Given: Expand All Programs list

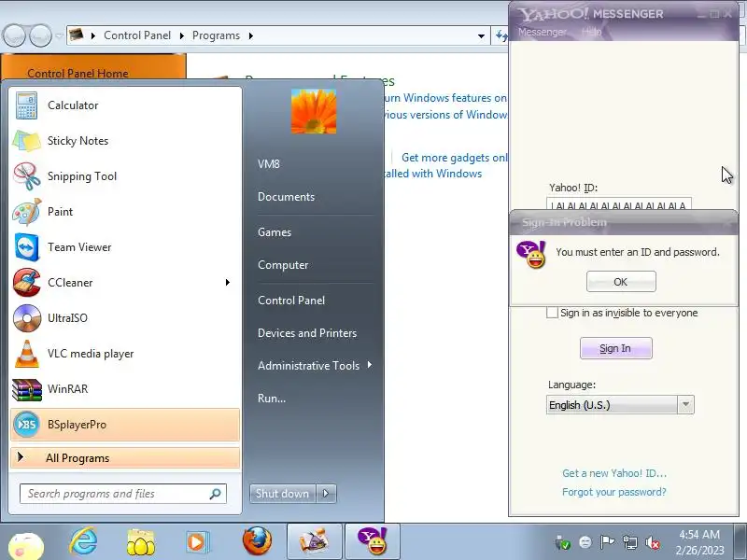Looking at the screenshot, I should pyautogui.click(x=125, y=458).
